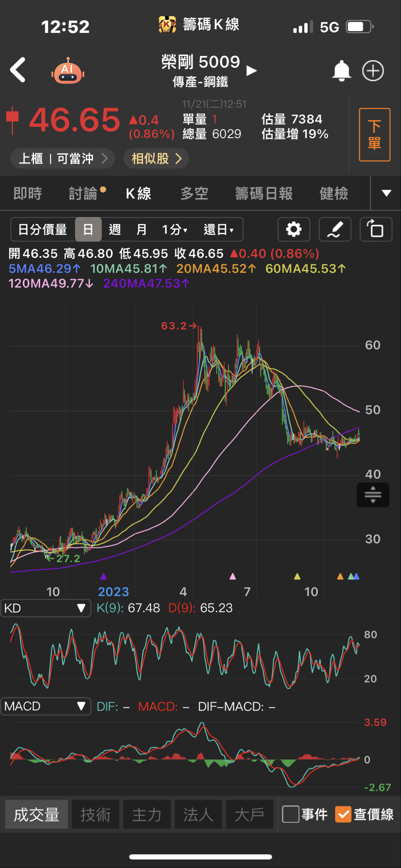
Task: Tap the back arrow icon
Action: pyautogui.click(x=18, y=70)
